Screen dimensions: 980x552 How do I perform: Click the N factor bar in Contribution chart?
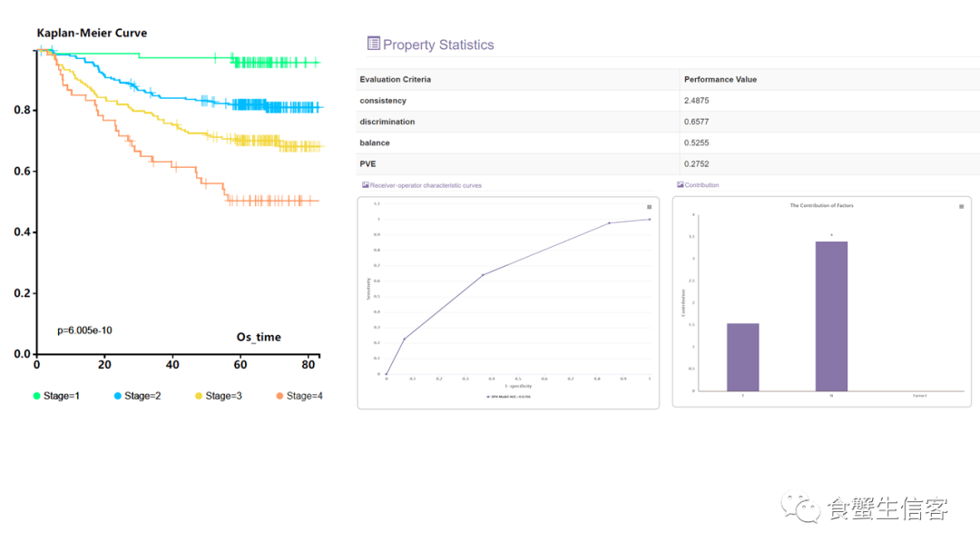pyautogui.click(x=831, y=316)
